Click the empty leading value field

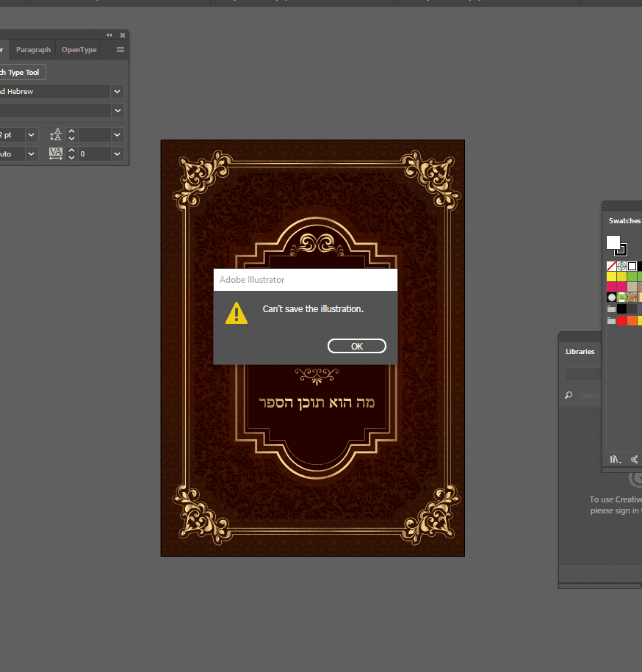click(94, 135)
